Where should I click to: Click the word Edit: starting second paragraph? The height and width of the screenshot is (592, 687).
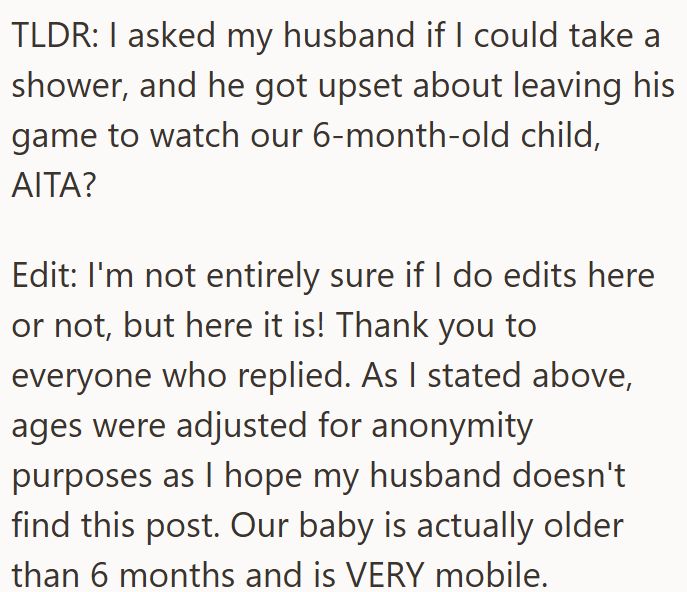pyautogui.click(x=45, y=276)
